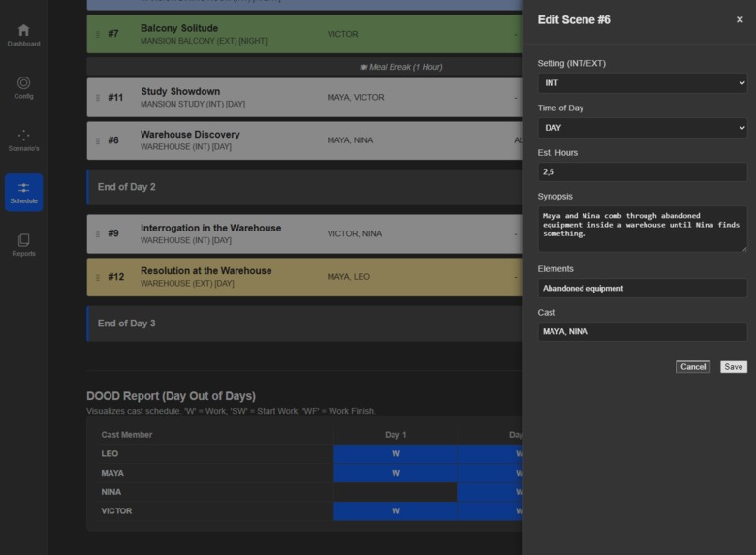756x555 pixels.
Task: Grab the drag handle of scene #6
Action: click(x=98, y=140)
